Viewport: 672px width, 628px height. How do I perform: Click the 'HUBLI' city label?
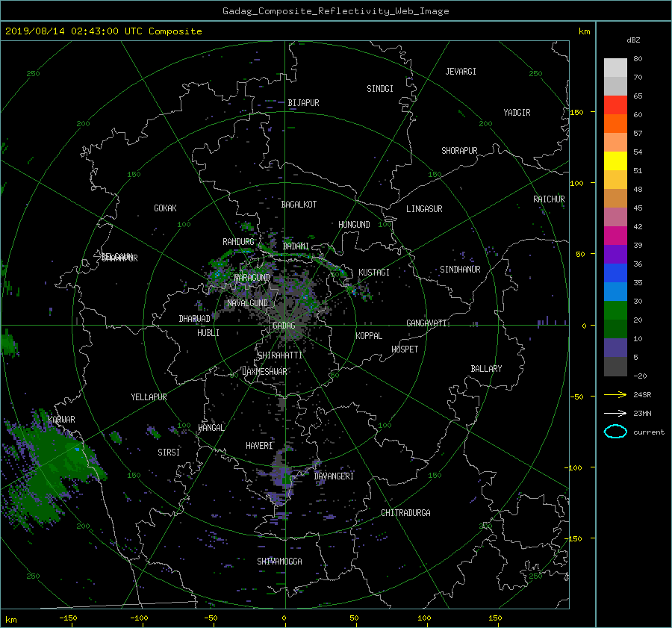[208, 333]
